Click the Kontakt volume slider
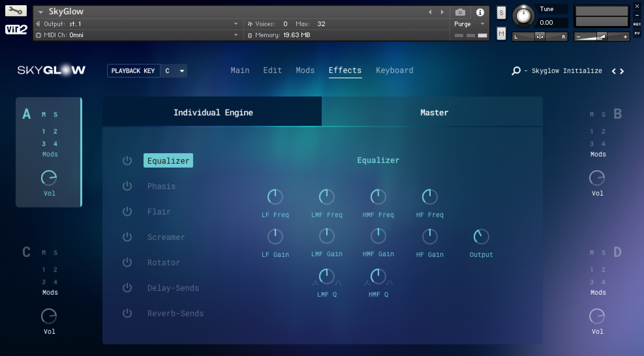The image size is (644, 356). pos(601,37)
